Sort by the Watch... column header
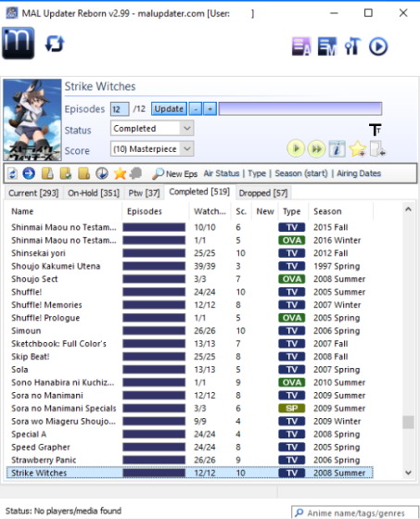This screenshot has height=519, width=420. 210,211
